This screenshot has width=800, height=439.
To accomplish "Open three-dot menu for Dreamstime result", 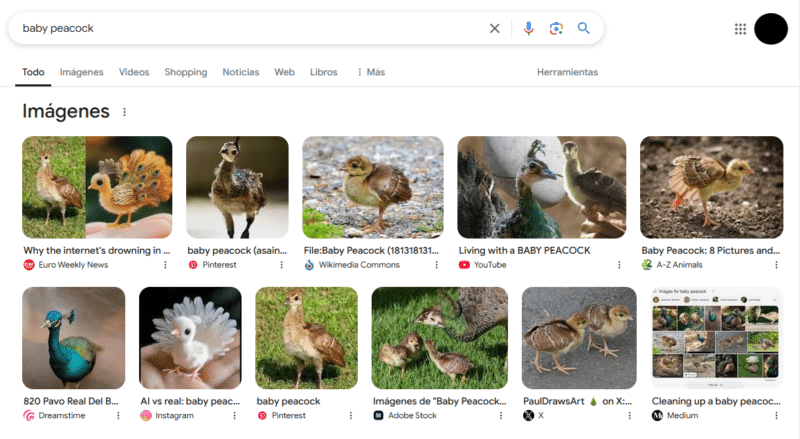I will (118, 415).
